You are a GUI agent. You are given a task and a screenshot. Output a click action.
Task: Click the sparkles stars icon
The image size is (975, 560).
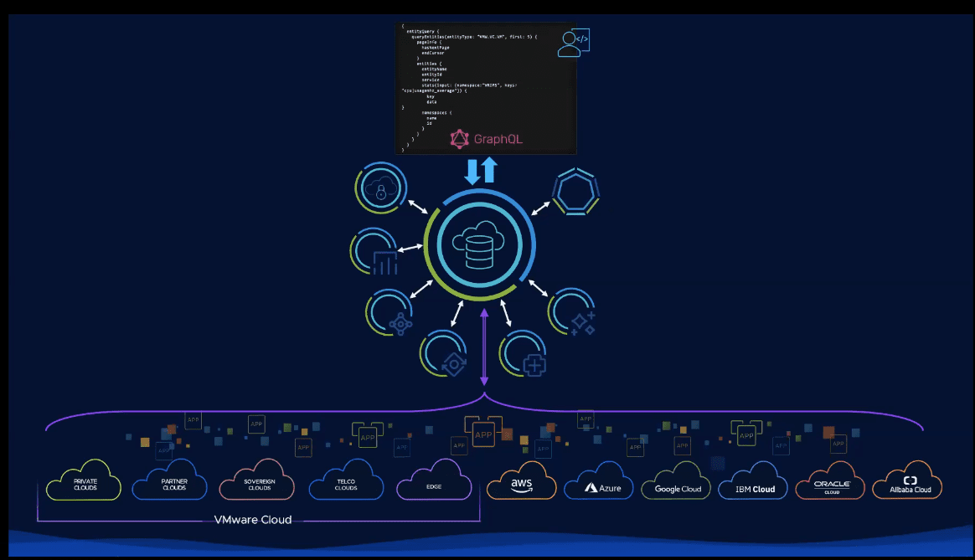click(572, 311)
